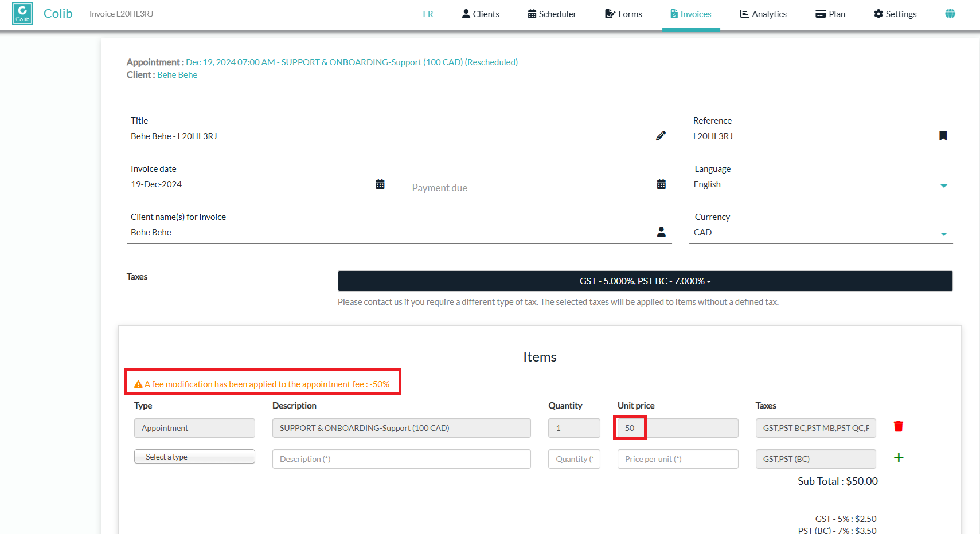Click the bookmark icon beside Reference
The height and width of the screenshot is (534, 980).
point(943,136)
